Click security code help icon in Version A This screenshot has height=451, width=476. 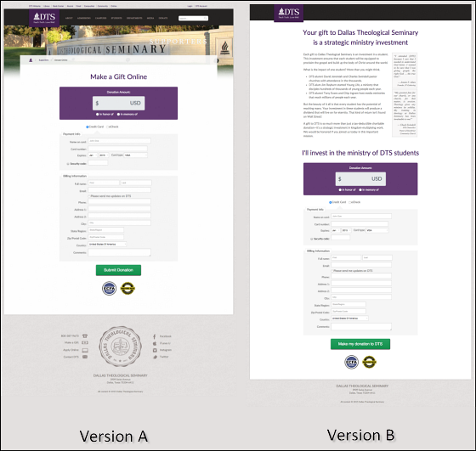(68, 164)
